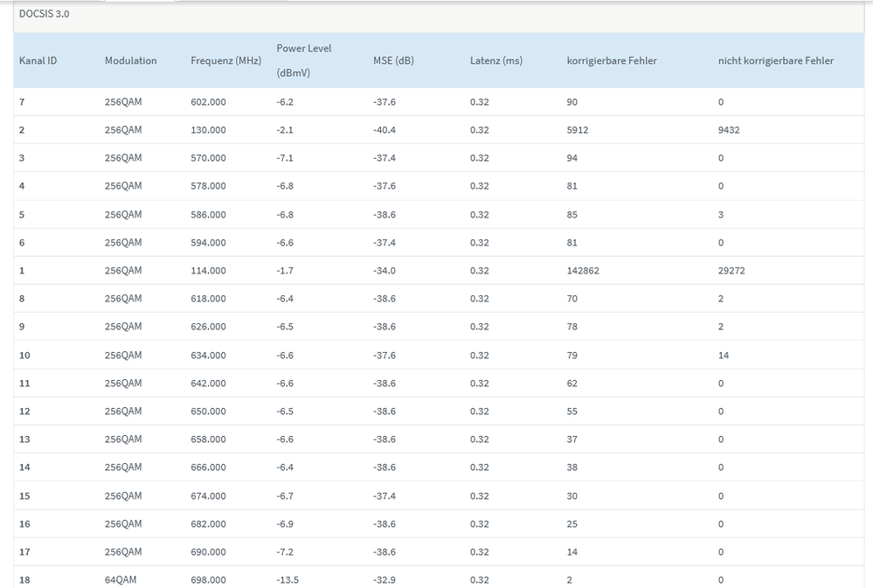Click the korrigierbare Fehler column header

coord(612,61)
